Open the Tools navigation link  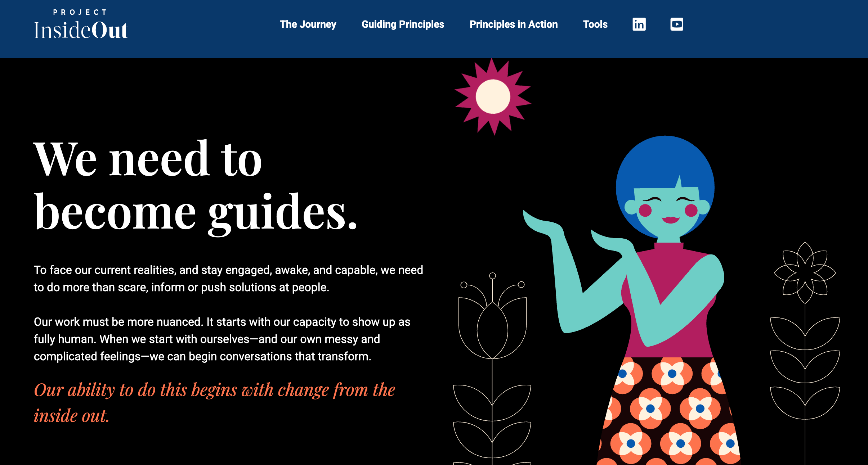click(x=595, y=24)
